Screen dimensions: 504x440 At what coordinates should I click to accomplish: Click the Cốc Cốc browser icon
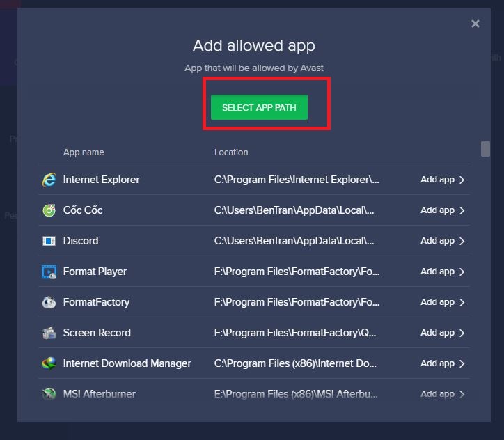[x=49, y=210]
